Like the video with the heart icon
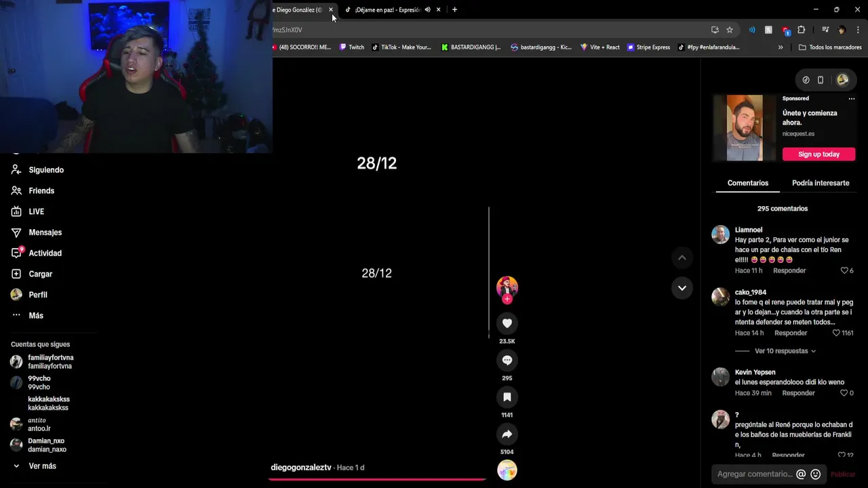This screenshot has height=488, width=868. pyautogui.click(x=507, y=323)
